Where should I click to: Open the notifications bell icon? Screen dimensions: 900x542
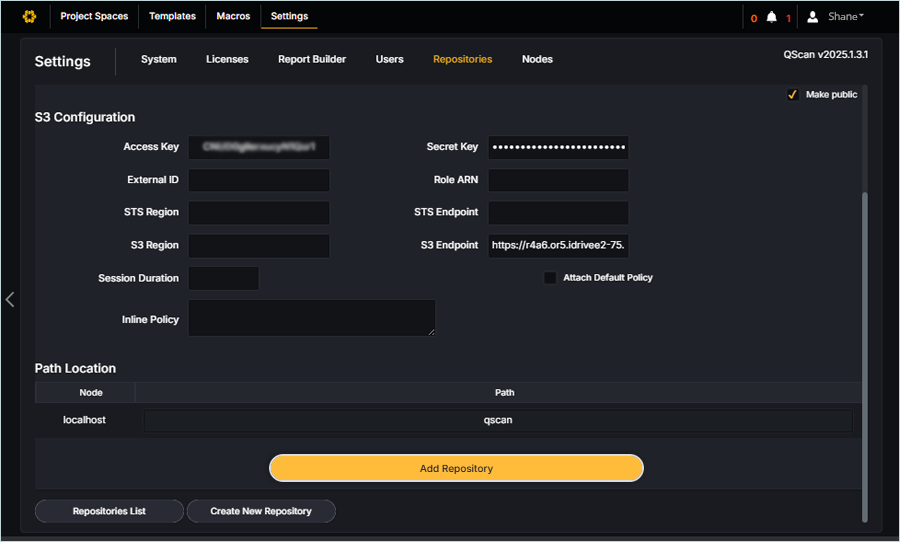[771, 17]
